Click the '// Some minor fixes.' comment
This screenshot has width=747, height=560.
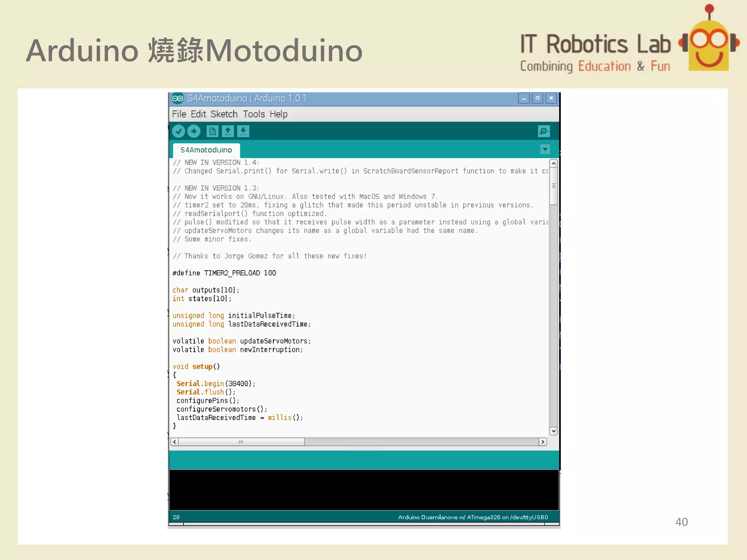tap(212, 239)
